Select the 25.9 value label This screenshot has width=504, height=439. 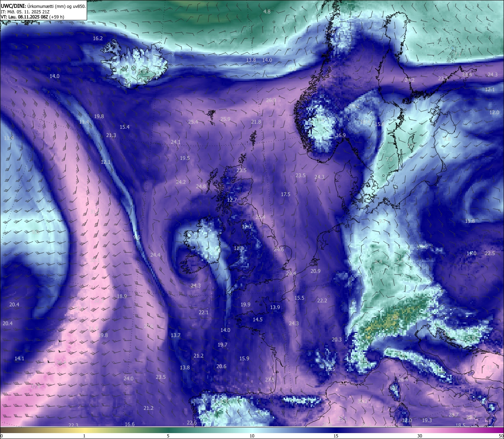click(225, 119)
